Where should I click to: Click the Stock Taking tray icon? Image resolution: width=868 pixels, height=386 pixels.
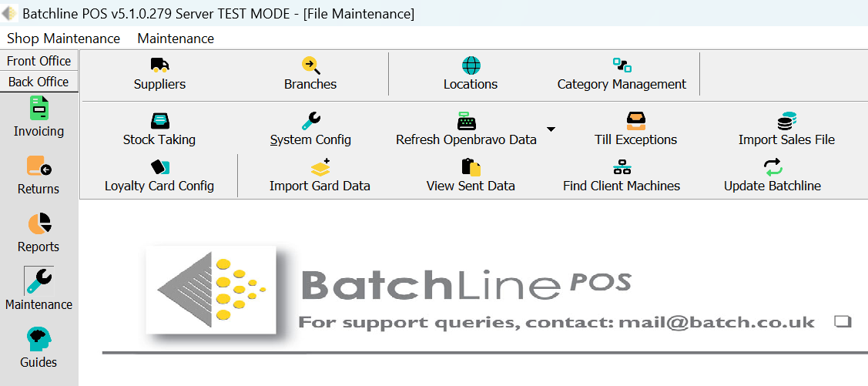point(160,121)
